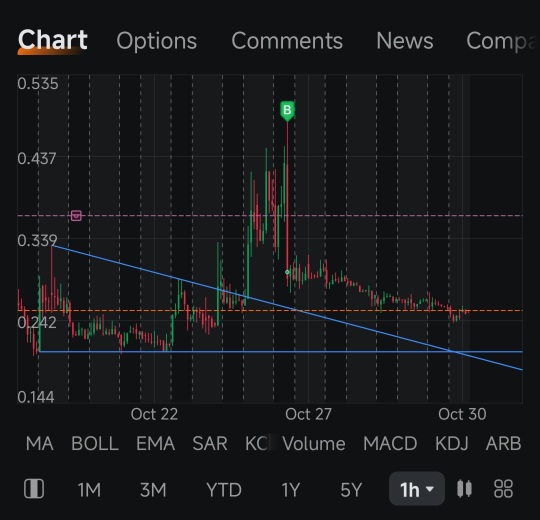Go to the News tab
This screenshot has height=520, width=540.
click(405, 41)
